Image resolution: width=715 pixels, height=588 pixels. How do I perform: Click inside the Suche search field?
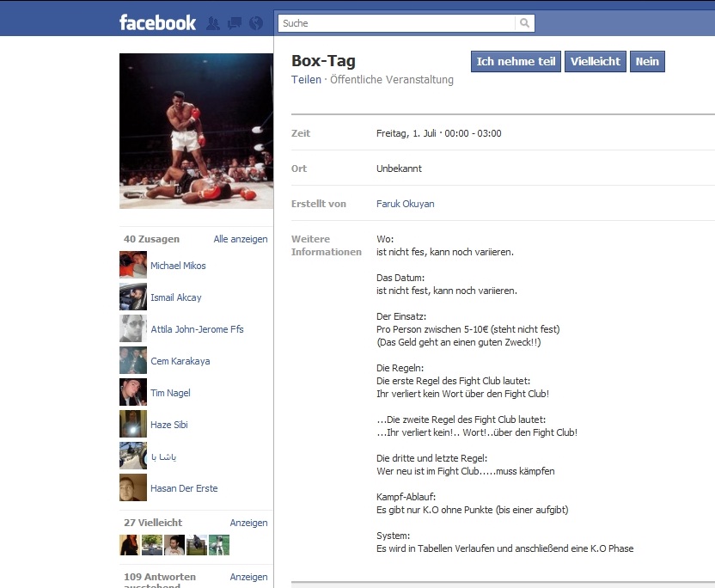pos(397,23)
